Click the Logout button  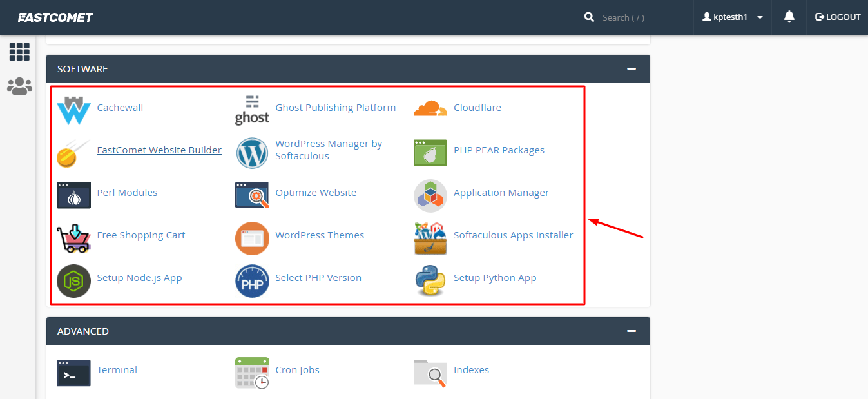click(x=838, y=17)
